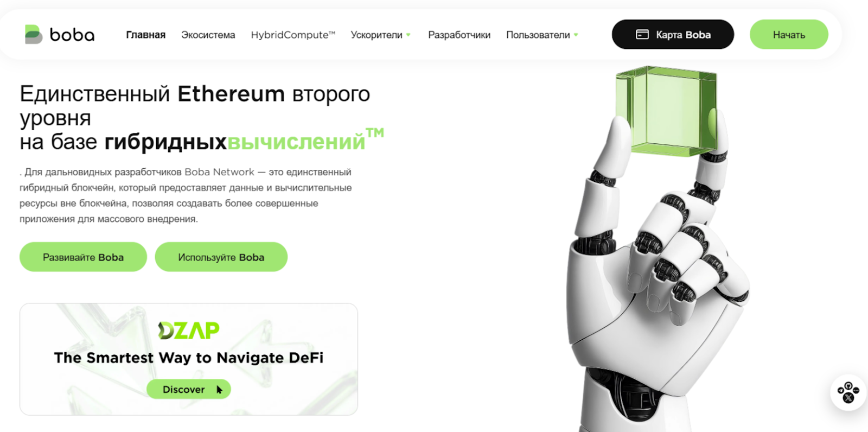Open the HybridCompute™ page
This screenshot has height=432, width=868.
(293, 35)
